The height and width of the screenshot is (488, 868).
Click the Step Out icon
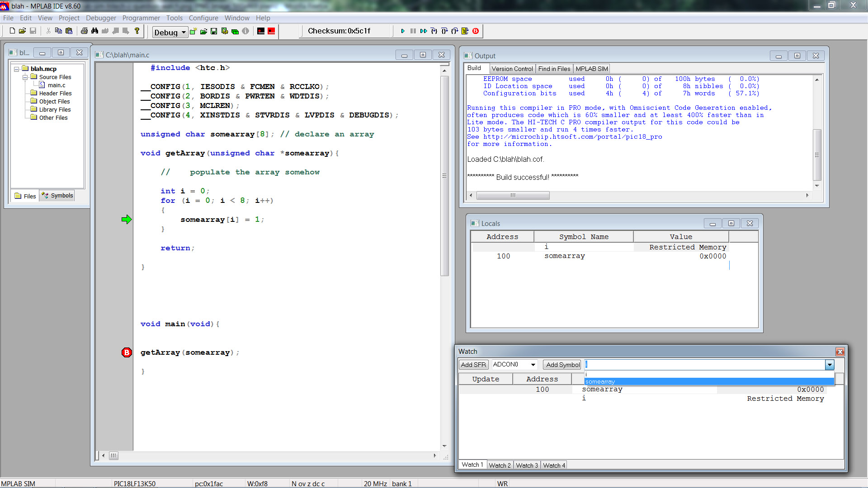[x=455, y=31]
